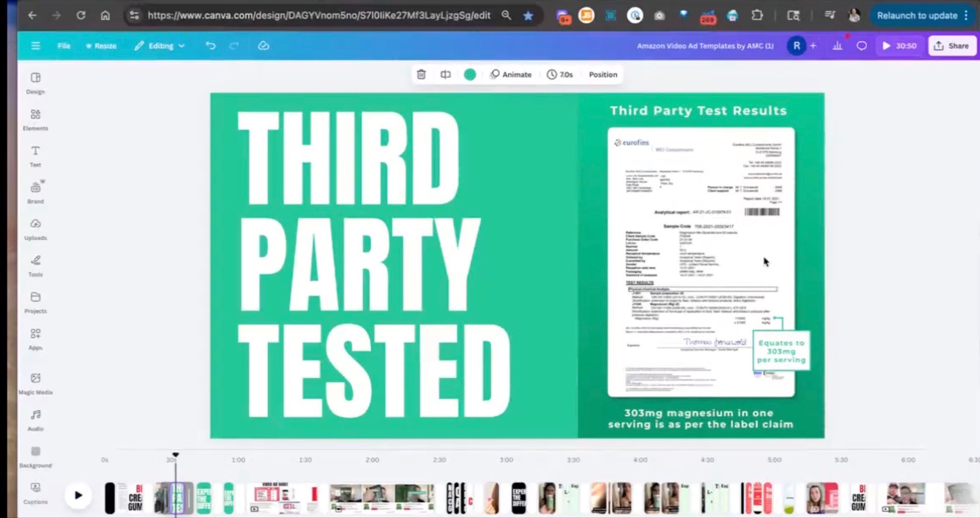Click the Third Party Test Results heading
980x518 pixels.
point(698,111)
